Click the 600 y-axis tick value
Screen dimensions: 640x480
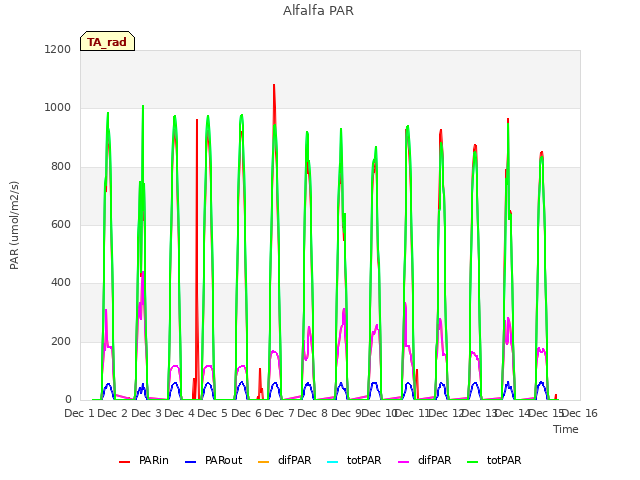click(x=61, y=224)
